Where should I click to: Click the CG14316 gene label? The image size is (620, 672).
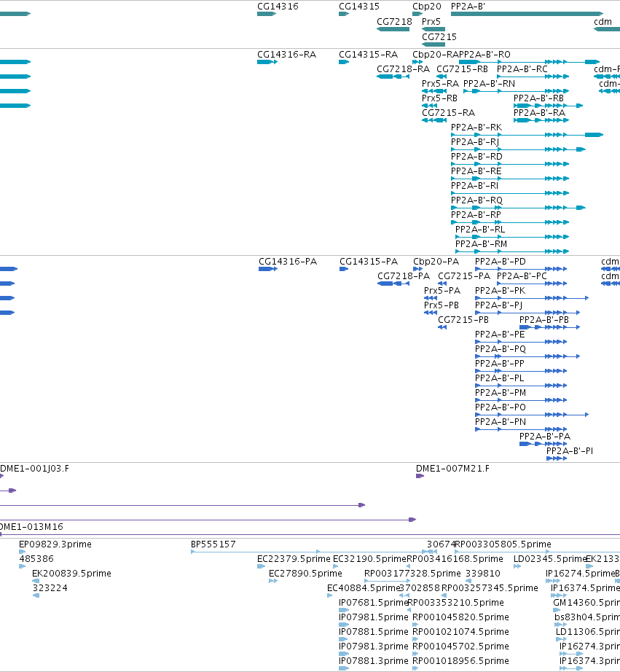(278, 7)
